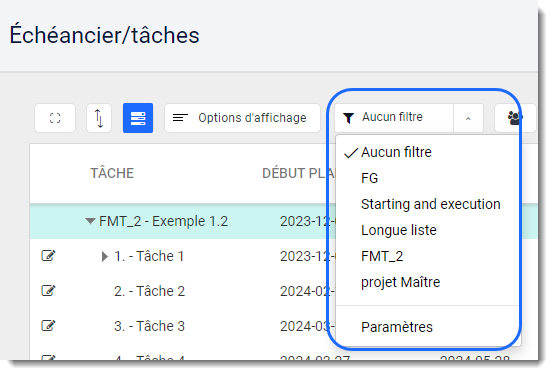Choose the projet Maître filter
Image resolution: width=553 pixels, height=375 pixels.
pyautogui.click(x=400, y=282)
